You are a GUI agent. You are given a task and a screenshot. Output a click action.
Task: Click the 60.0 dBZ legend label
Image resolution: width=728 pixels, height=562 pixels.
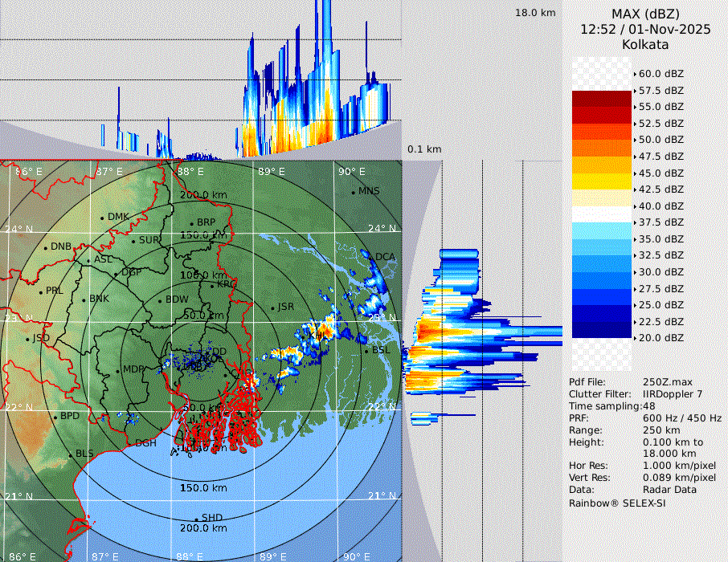coord(661,74)
